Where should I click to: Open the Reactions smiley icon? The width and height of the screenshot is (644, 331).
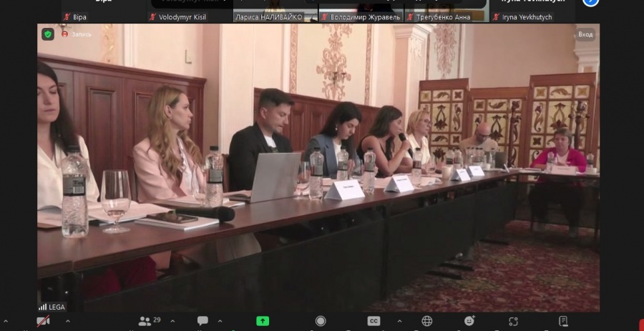(470, 321)
